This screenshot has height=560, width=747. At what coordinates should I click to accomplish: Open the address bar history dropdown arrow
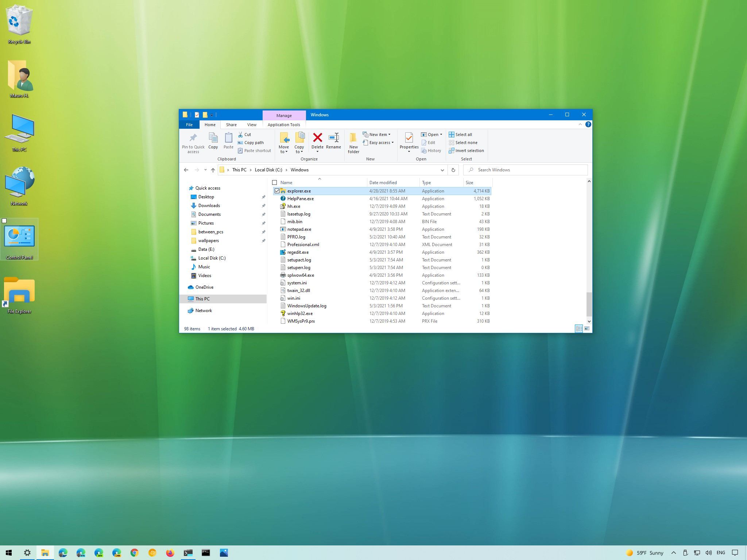click(442, 170)
